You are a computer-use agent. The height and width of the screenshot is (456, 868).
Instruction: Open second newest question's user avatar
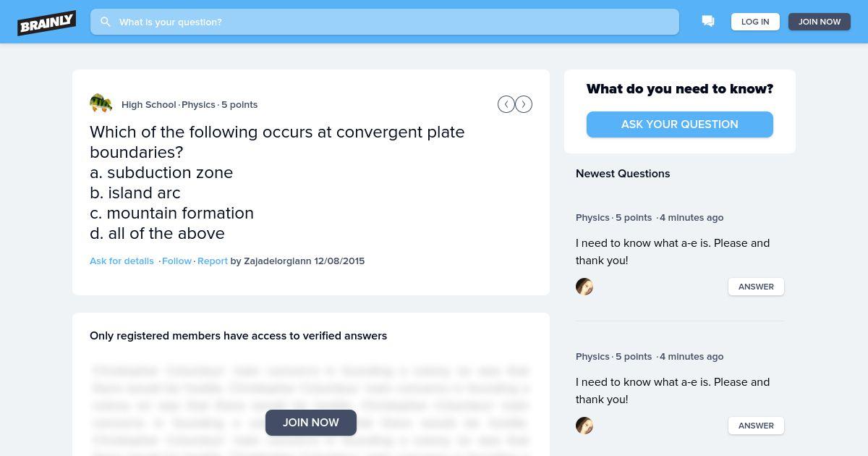tap(584, 426)
